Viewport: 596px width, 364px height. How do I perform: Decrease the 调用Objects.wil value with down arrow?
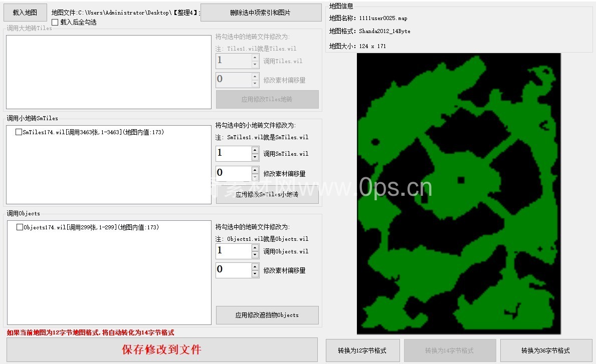coord(255,255)
